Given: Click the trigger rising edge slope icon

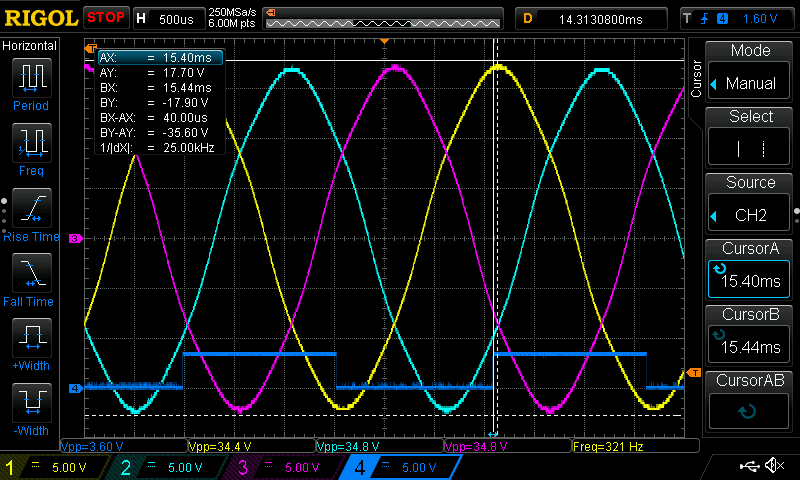Looking at the screenshot, I should (x=705, y=19).
